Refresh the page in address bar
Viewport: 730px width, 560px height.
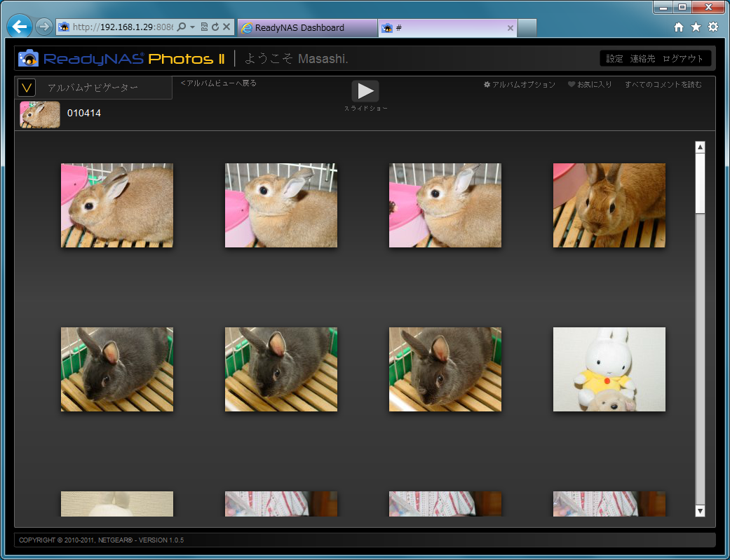pyautogui.click(x=215, y=27)
